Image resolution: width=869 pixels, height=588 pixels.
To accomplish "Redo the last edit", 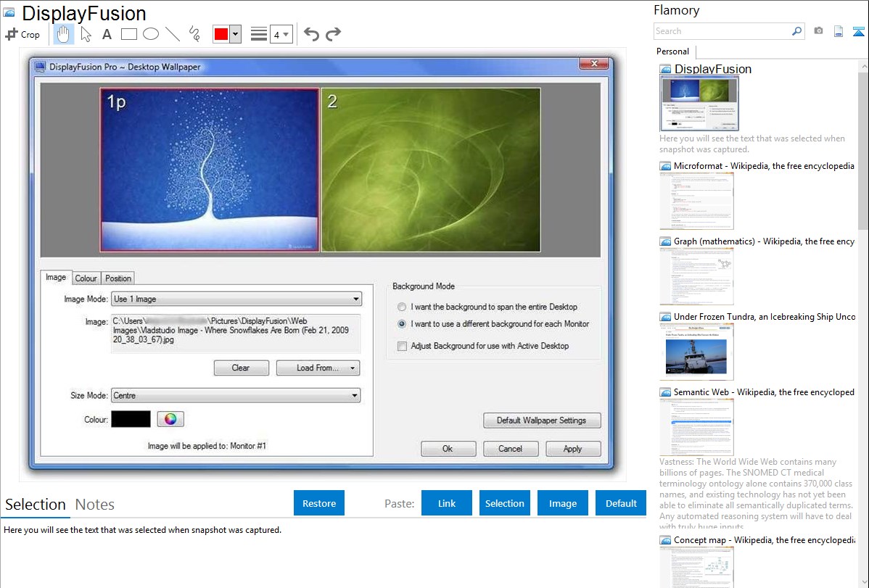I will [333, 34].
